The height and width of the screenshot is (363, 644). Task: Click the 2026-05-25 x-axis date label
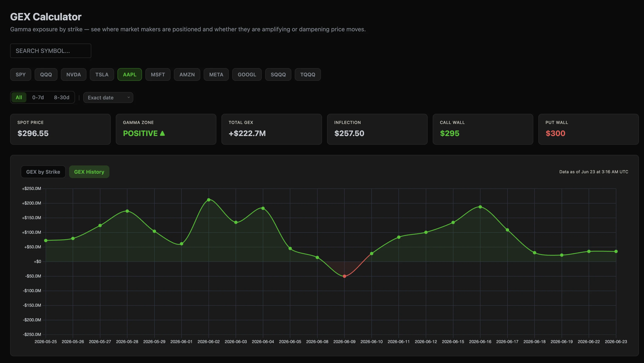(x=46, y=342)
